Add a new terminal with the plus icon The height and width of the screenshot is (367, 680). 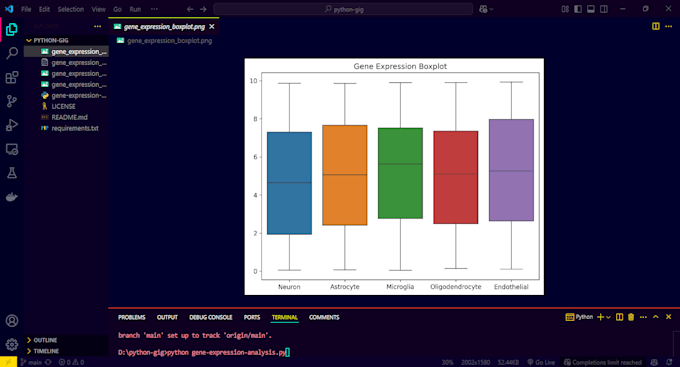600,317
